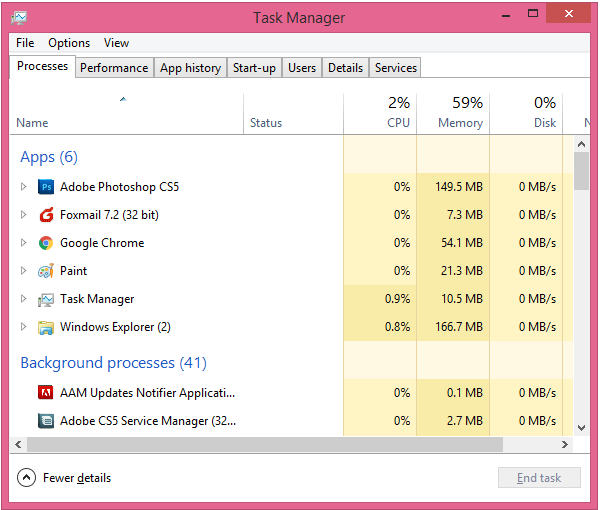
Task: Click the 2.7 MB memory value
Action: (465, 421)
